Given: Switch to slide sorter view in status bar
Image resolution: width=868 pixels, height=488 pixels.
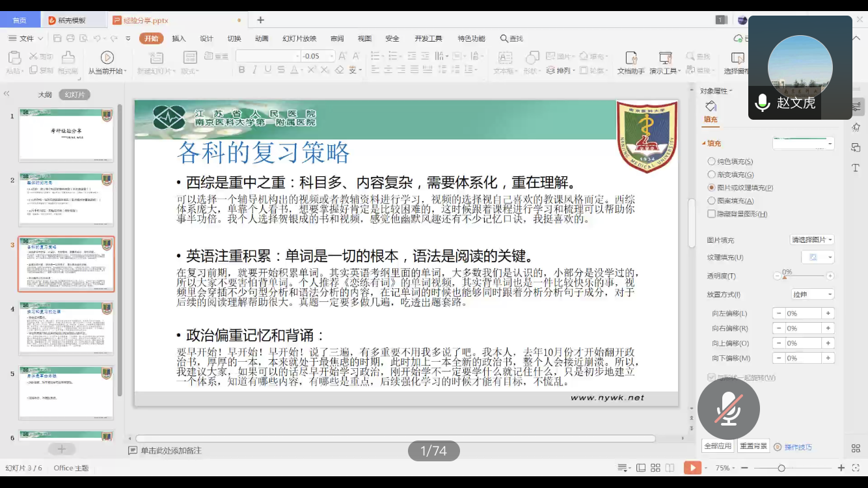Looking at the screenshot, I should 655,468.
